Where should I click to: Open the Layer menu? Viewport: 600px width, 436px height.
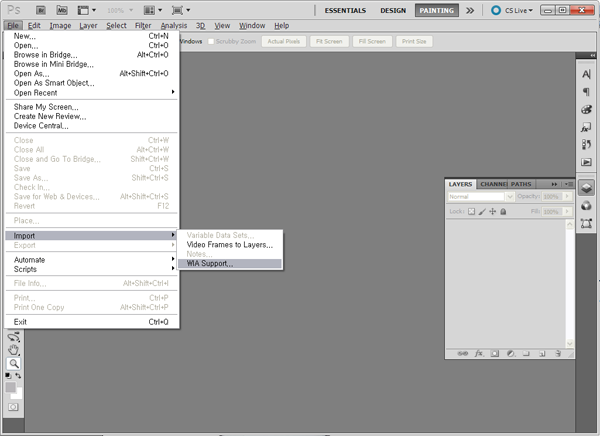pyautogui.click(x=88, y=25)
